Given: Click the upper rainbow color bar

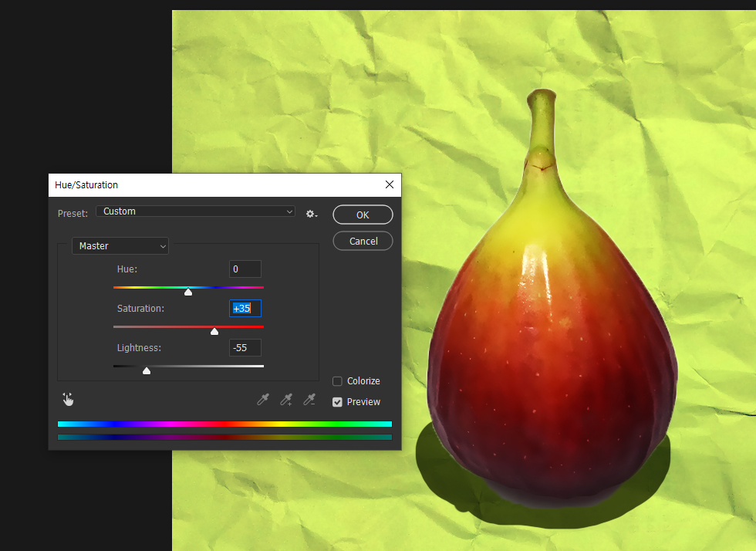Looking at the screenshot, I should tap(224, 424).
